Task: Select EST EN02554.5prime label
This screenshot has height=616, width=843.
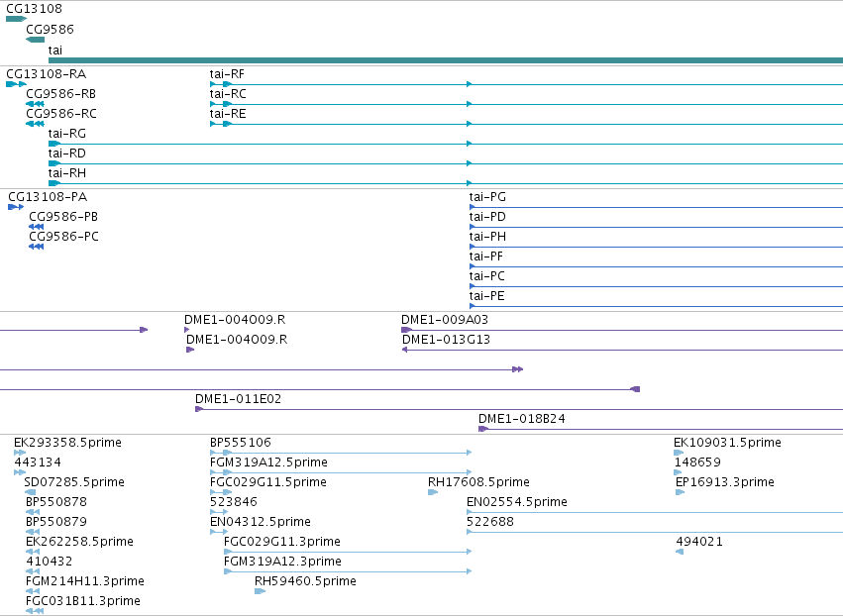Action: 517,502
